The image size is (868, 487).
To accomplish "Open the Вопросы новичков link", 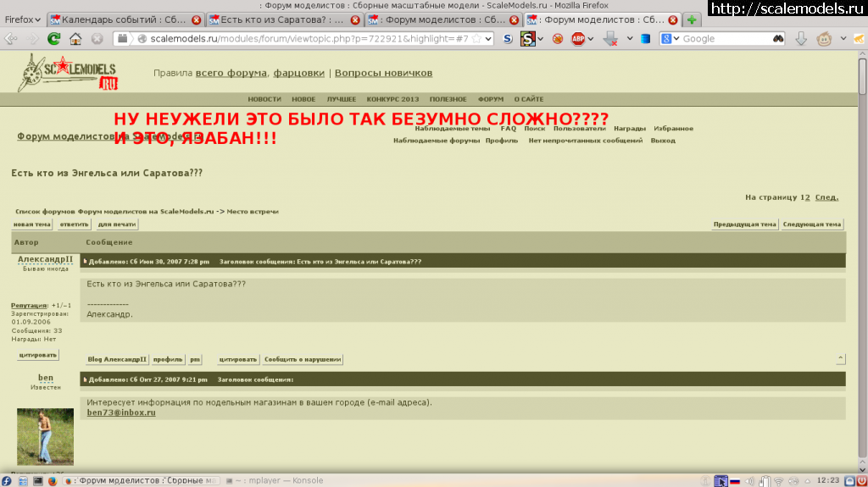I will (x=383, y=73).
